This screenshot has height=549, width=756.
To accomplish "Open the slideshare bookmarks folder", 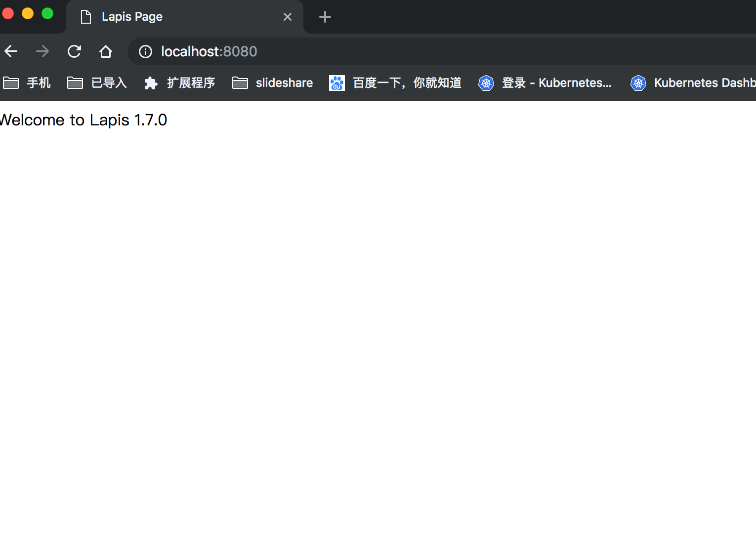I will pos(273,82).
